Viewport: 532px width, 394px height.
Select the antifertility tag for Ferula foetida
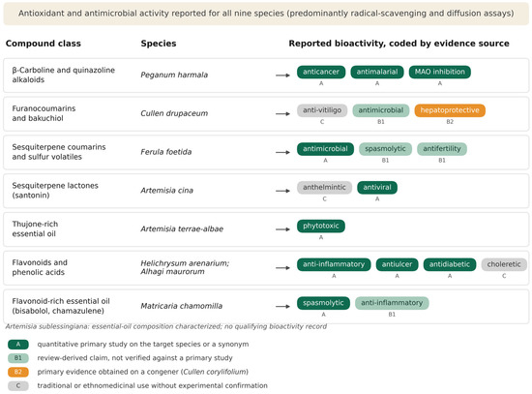click(442, 149)
